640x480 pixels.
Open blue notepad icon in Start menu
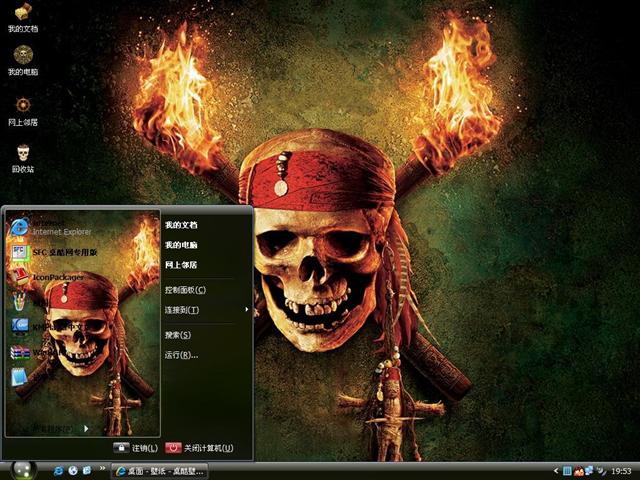[x=19, y=376]
